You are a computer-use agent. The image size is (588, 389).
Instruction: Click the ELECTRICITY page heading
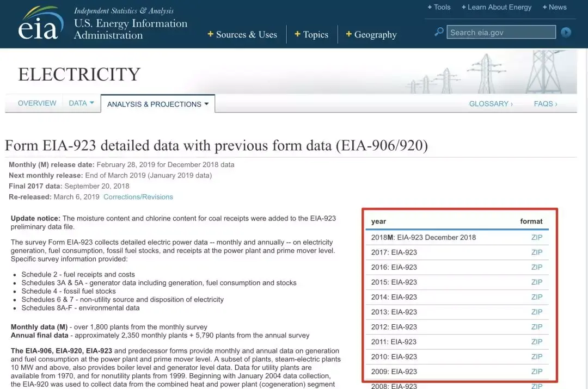(x=79, y=74)
